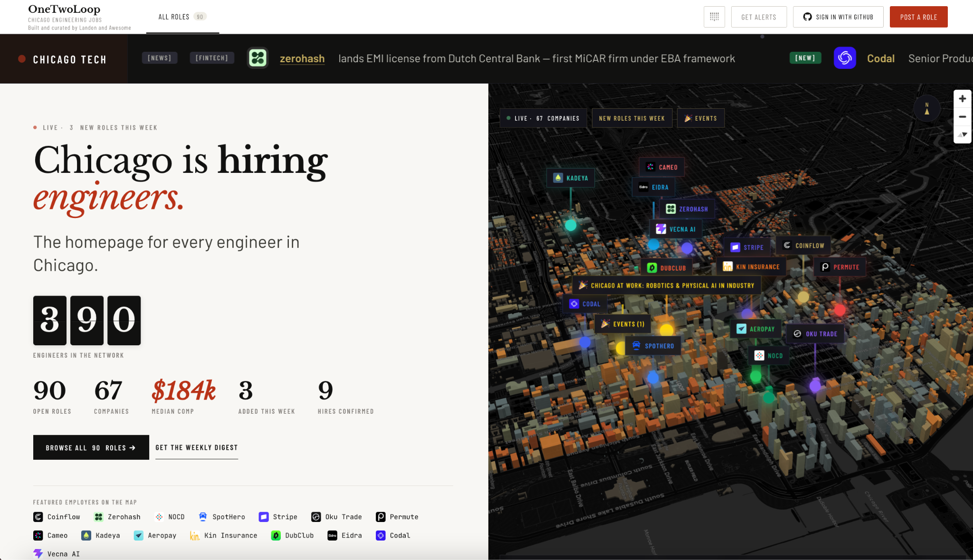Image resolution: width=973 pixels, height=560 pixels.
Task: Click the news headline about EMI license
Action: click(536, 58)
